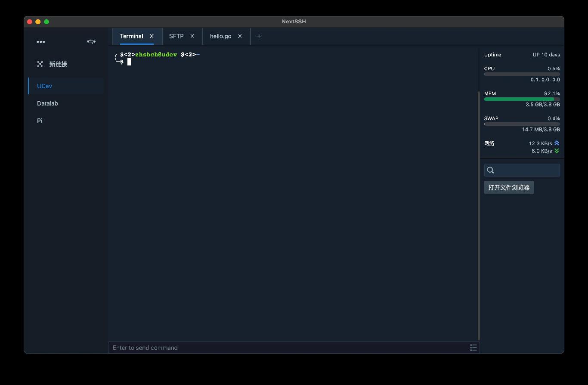Click the scissors icon beside 新链接
Screen dimensions: 588x385
pos(40,64)
